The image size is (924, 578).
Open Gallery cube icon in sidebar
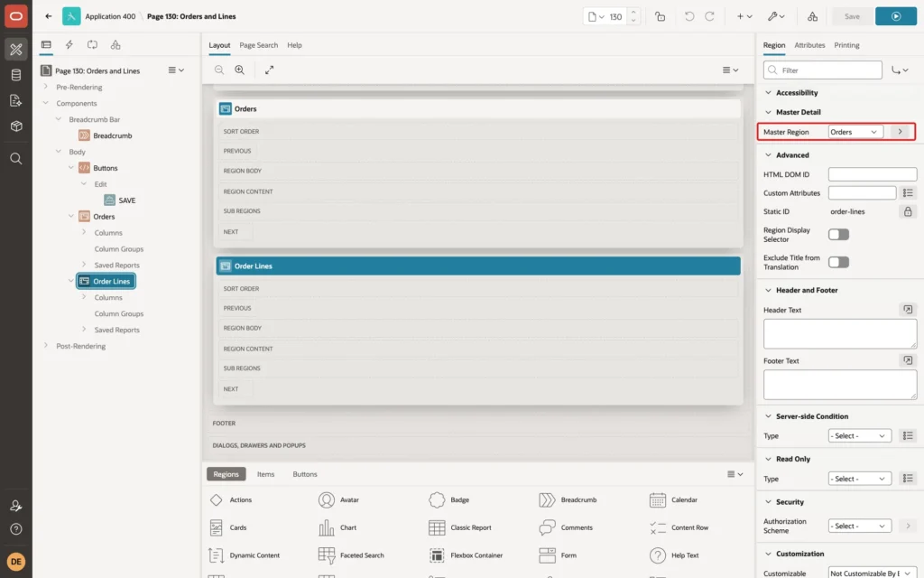[16, 126]
